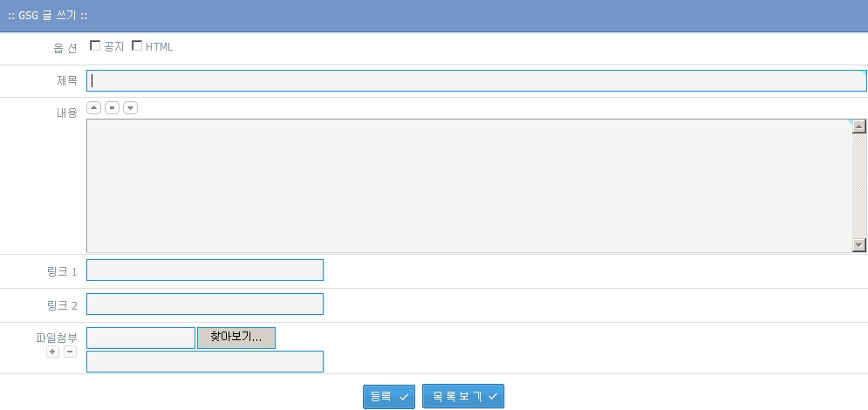This screenshot has height=410, width=868.
Task: Toggle the HTML option checkbox
Action: click(x=137, y=46)
